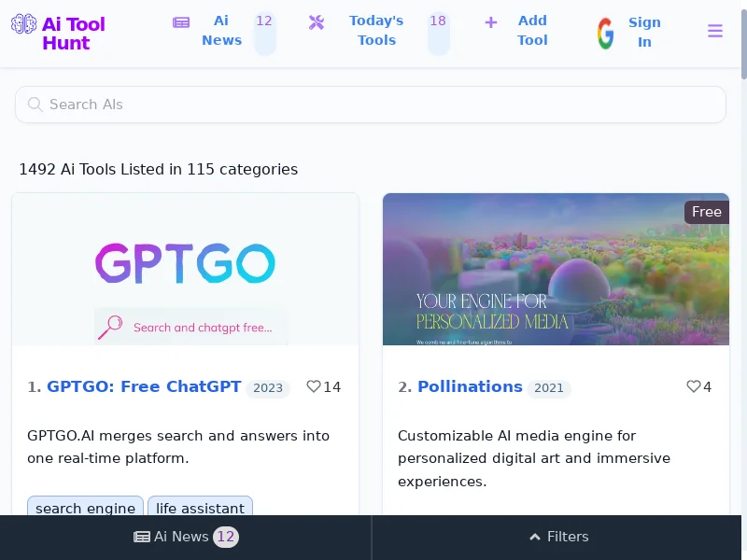Open Ai News in the header
The width and height of the screenshot is (747, 560).
[221, 31]
